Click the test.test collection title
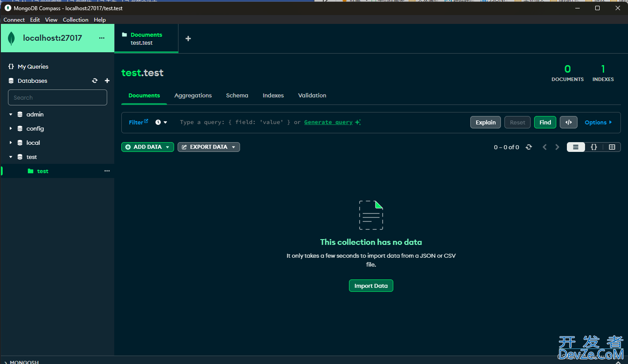The width and height of the screenshot is (628, 364). click(x=143, y=73)
